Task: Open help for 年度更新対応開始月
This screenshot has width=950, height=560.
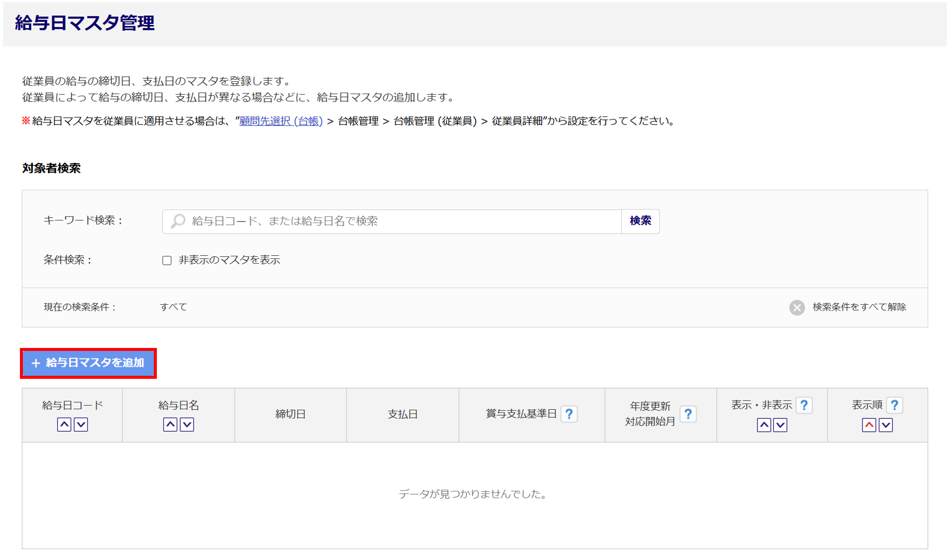Action: [688, 414]
